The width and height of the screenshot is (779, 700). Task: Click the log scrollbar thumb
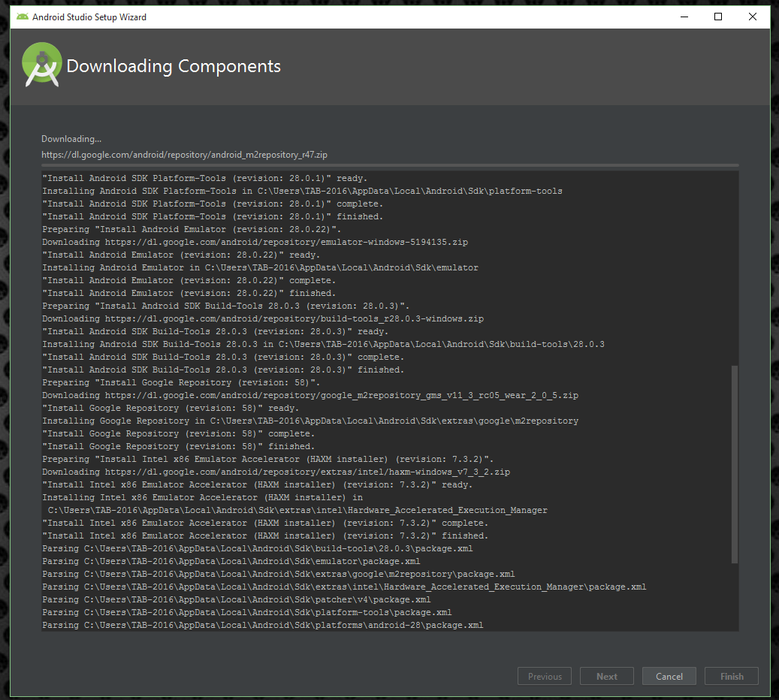734,463
